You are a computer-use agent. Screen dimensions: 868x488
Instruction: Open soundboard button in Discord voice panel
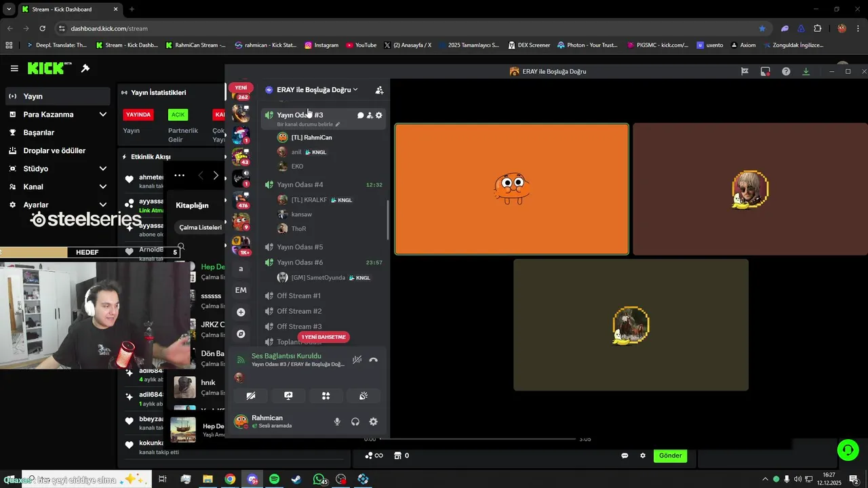[363, 396]
